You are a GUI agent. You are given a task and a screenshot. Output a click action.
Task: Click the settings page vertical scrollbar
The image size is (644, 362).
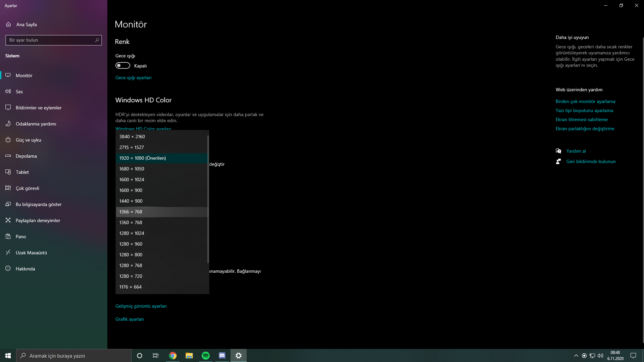tap(643, 190)
